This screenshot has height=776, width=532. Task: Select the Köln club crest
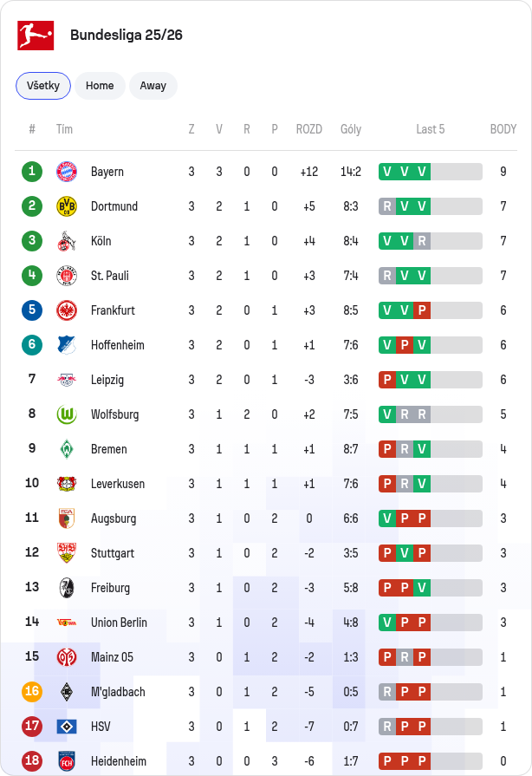pos(67,241)
